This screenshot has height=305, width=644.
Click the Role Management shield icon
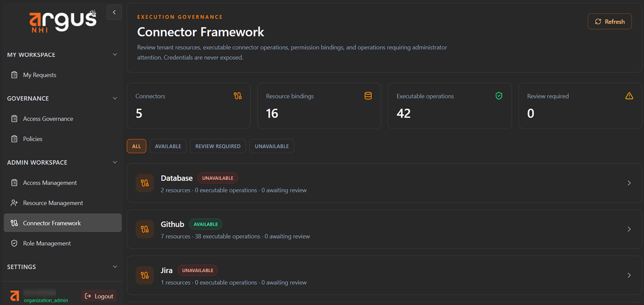tap(14, 243)
